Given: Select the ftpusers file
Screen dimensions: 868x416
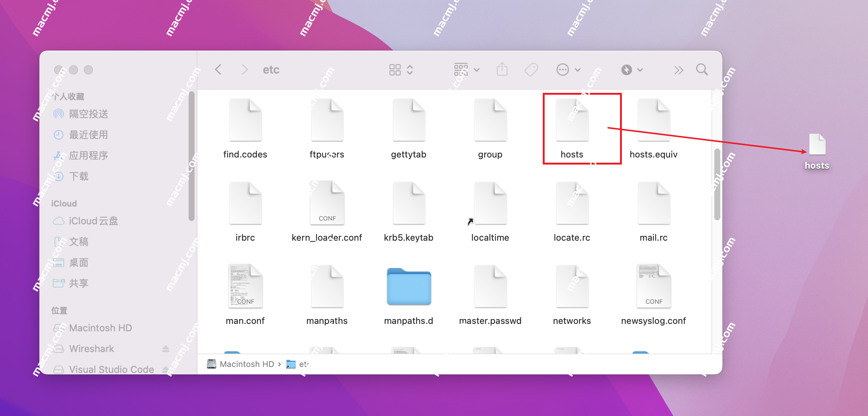Looking at the screenshot, I should pos(327,129).
